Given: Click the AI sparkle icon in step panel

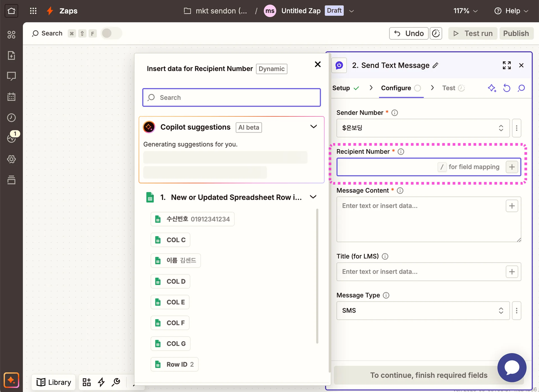Looking at the screenshot, I should [x=492, y=88].
